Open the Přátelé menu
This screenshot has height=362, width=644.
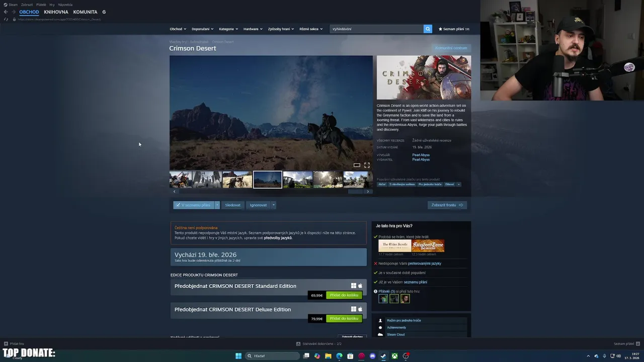coord(41,5)
